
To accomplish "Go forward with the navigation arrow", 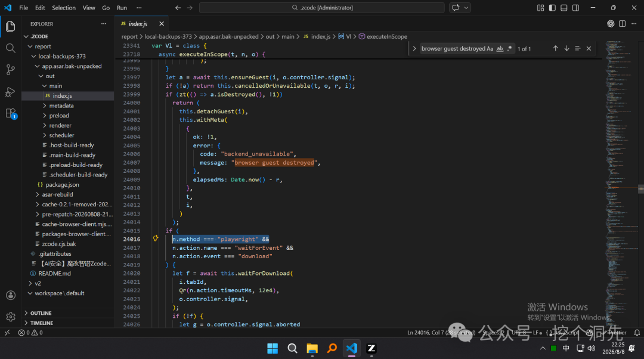I will click(x=190, y=8).
